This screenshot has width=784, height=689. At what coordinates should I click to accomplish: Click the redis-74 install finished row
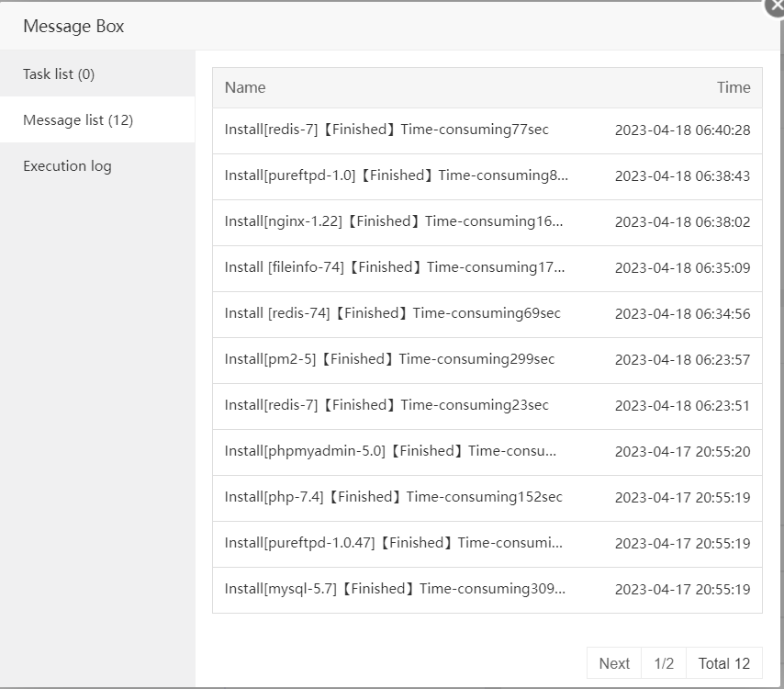(392, 314)
